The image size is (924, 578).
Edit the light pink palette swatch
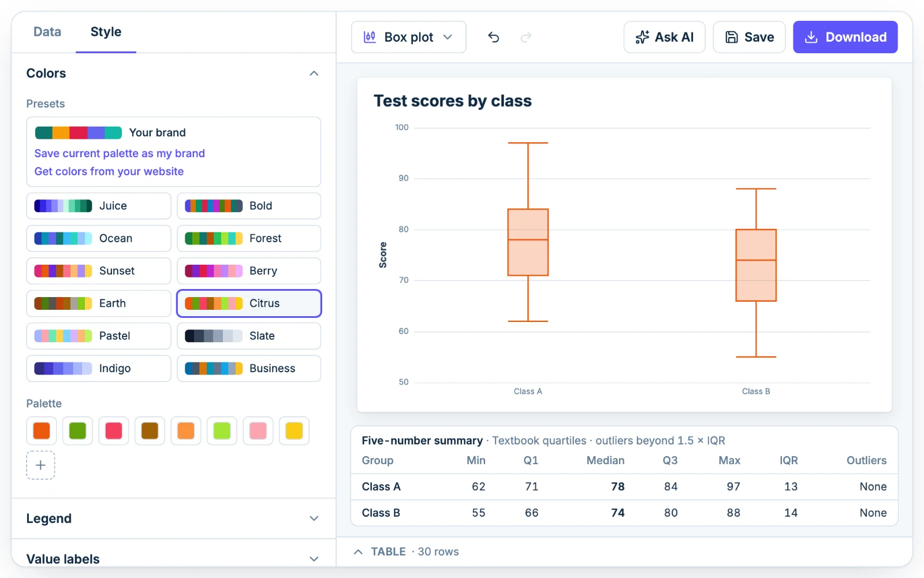pyautogui.click(x=258, y=431)
